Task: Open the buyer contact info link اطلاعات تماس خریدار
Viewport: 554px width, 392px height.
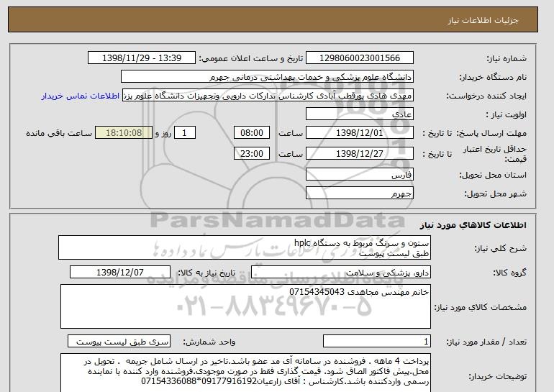Action: pos(81,96)
